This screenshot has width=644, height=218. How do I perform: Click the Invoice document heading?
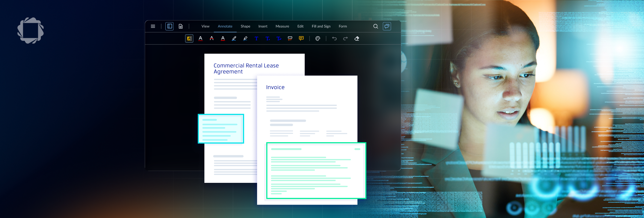pyautogui.click(x=275, y=87)
